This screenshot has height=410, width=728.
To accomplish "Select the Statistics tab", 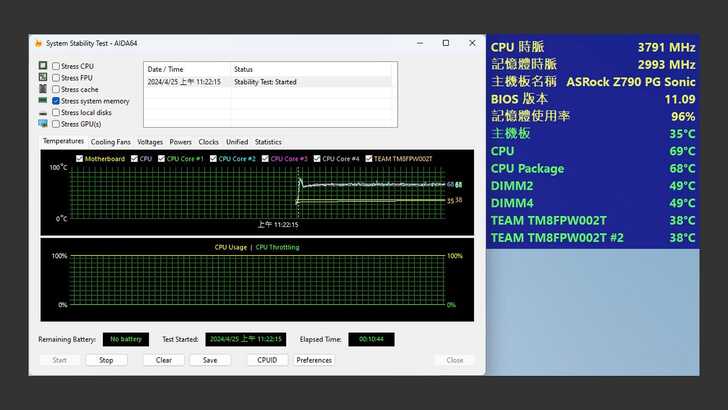I will 268,142.
